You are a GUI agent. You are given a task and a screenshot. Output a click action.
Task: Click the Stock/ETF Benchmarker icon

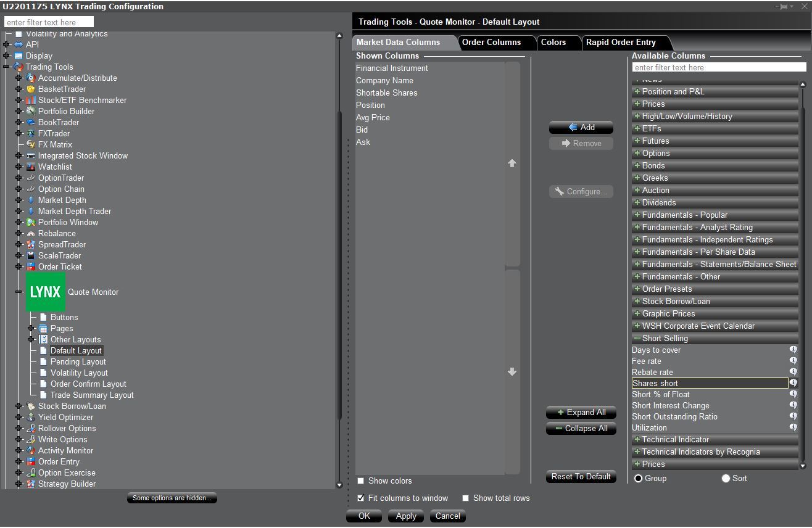pyautogui.click(x=31, y=101)
